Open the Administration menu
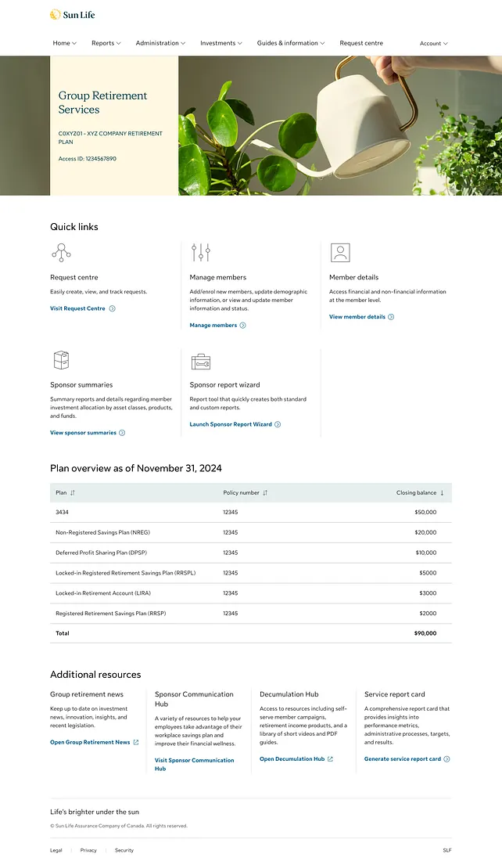The image size is (502, 868). click(x=161, y=43)
